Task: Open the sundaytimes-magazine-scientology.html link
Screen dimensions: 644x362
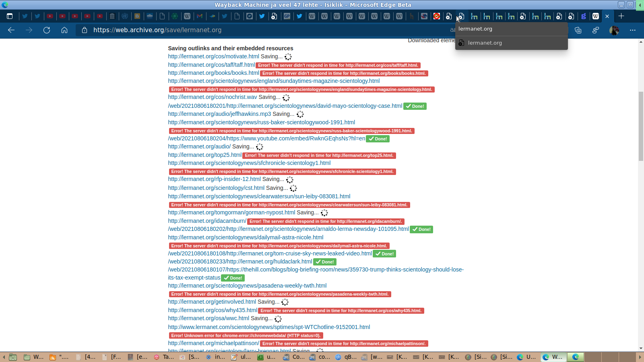Action: [274, 81]
